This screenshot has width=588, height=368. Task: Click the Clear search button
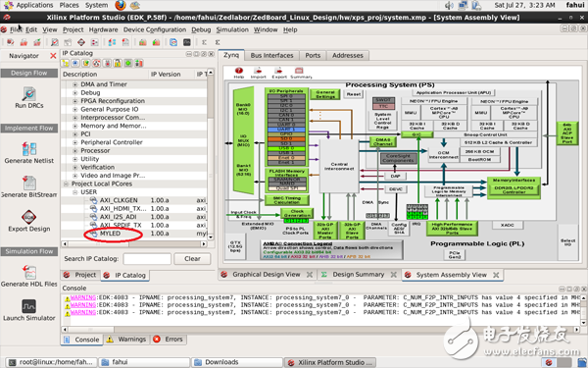tap(192, 259)
